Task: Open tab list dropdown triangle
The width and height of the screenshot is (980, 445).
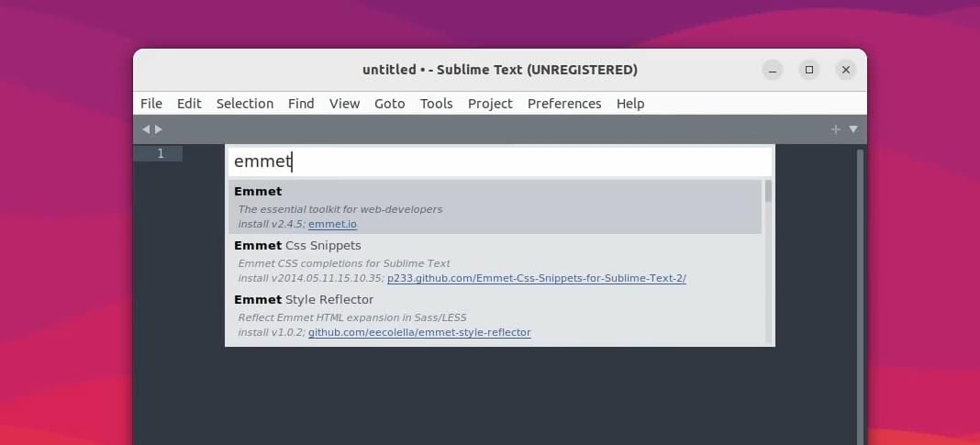Action: pos(853,129)
